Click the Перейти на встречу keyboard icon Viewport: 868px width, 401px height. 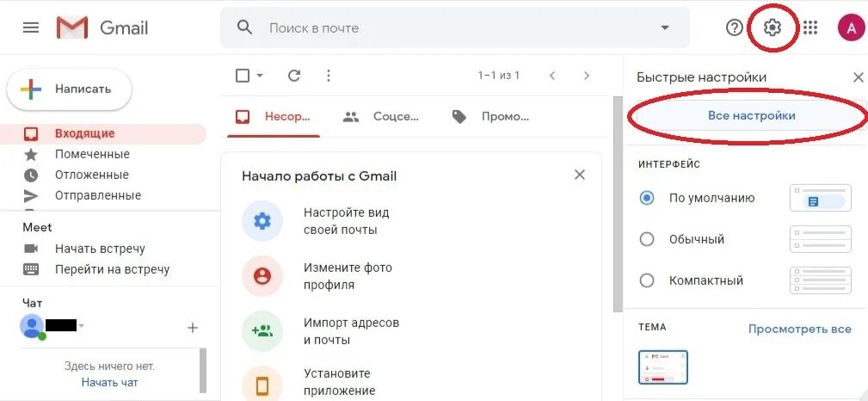[x=31, y=269]
